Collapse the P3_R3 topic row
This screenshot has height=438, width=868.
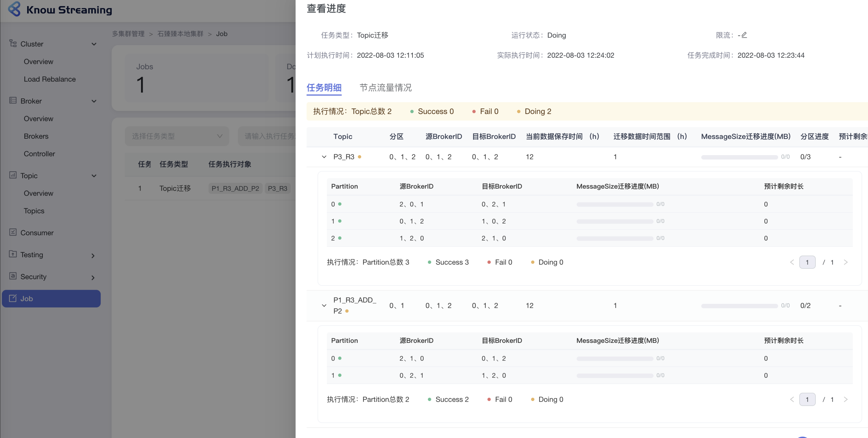click(324, 157)
